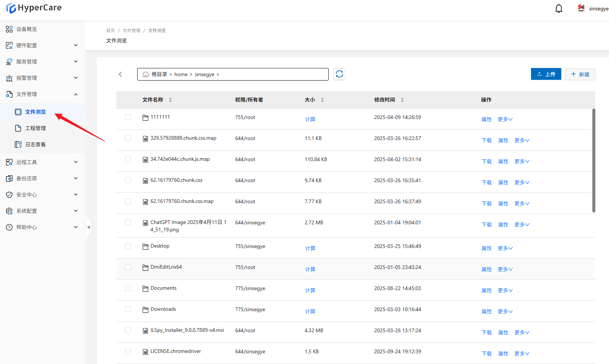Screen dimensions: 609x364
Task: Click the refresh directory icon
Action: pos(339,74)
